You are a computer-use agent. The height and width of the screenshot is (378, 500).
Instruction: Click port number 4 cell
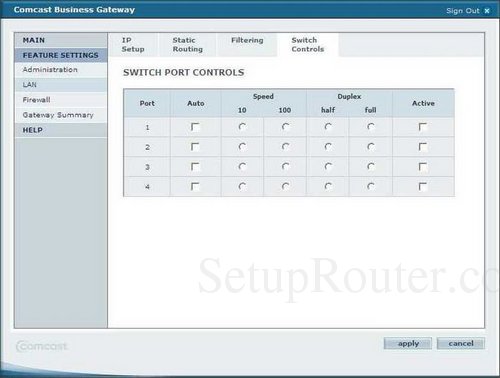147,187
